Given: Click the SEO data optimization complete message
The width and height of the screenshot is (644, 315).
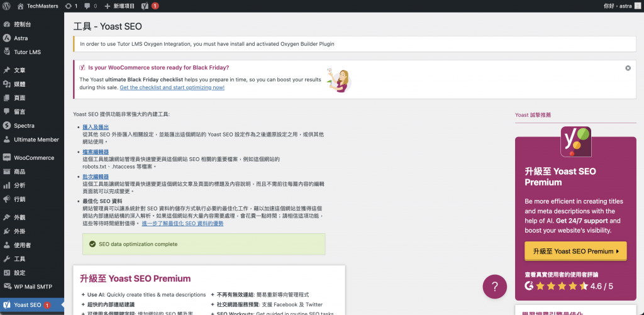Looking at the screenshot, I should (x=204, y=244).
